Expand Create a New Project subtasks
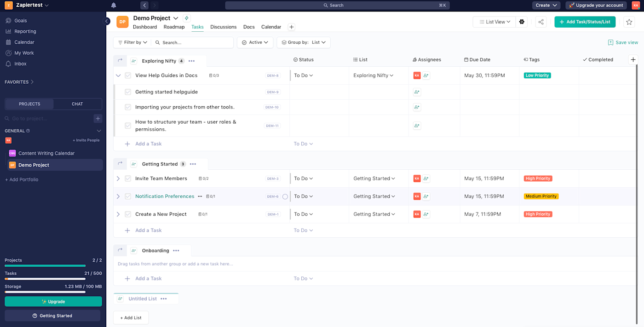The height and width of the screenshot is (327, 644). click(118, 214)
